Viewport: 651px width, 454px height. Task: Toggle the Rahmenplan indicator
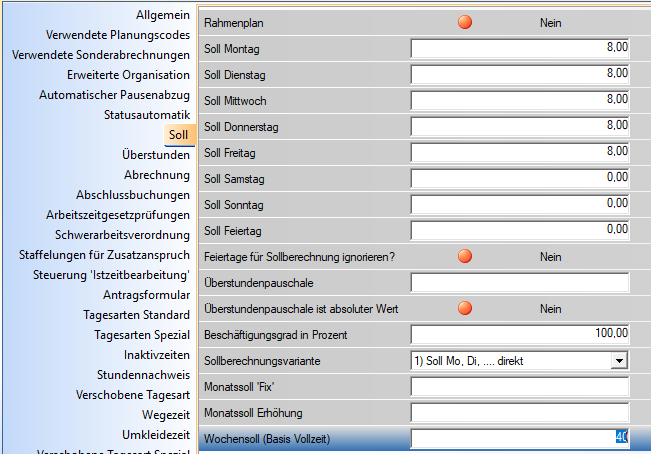click(464, 22)
